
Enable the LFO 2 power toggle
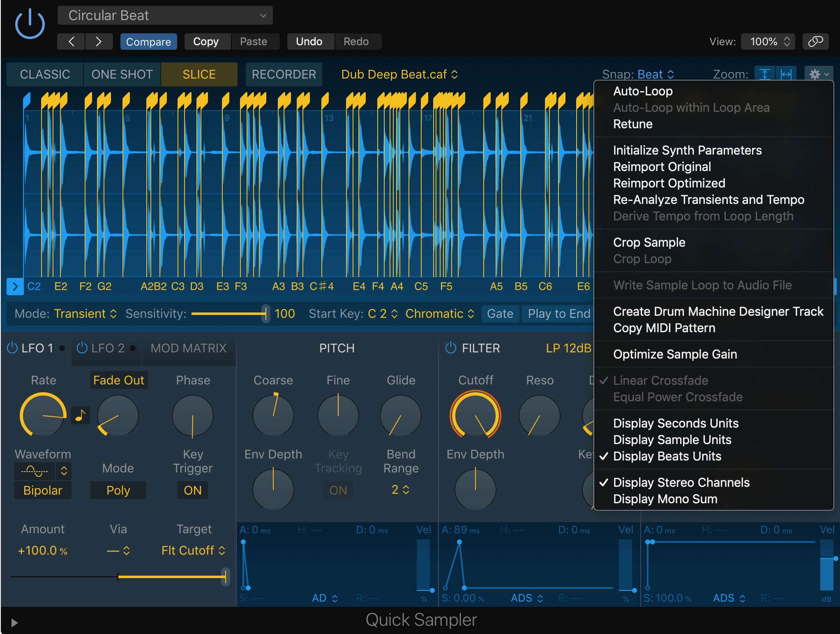point(82,348)
